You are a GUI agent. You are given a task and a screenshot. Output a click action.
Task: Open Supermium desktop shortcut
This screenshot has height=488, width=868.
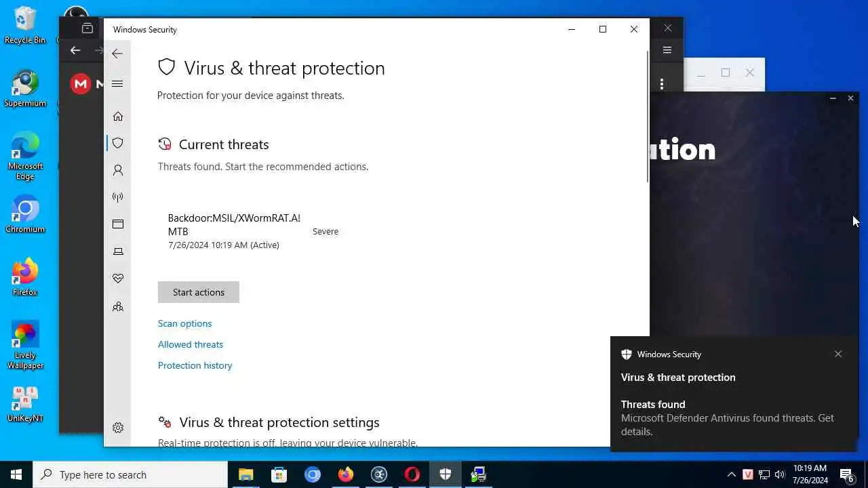(25, 89)
